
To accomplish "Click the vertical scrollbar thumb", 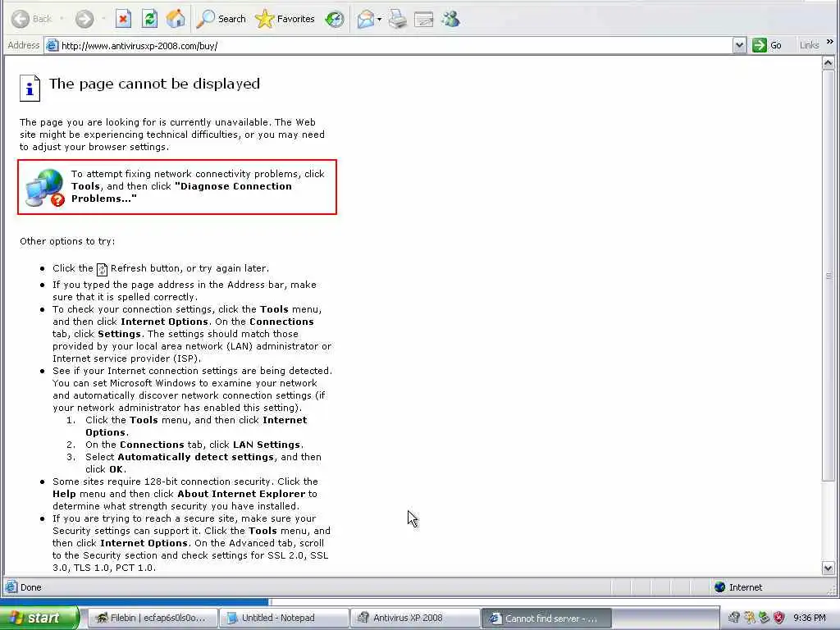I will (x=828, y=276).
